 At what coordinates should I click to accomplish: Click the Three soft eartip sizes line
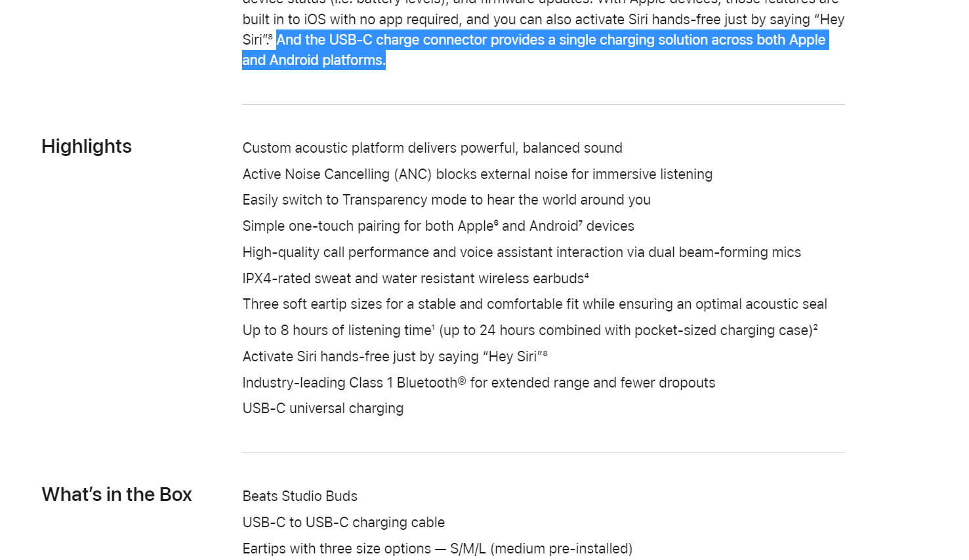535,304
